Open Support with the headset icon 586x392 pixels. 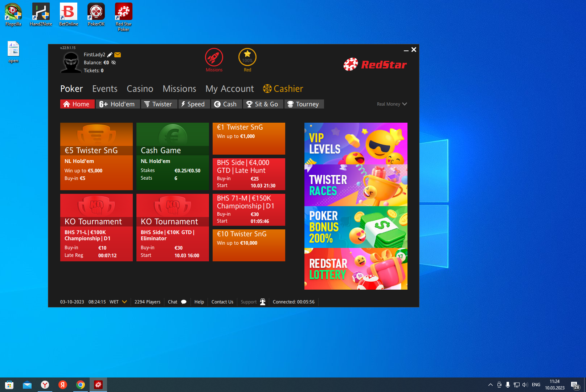263,302
